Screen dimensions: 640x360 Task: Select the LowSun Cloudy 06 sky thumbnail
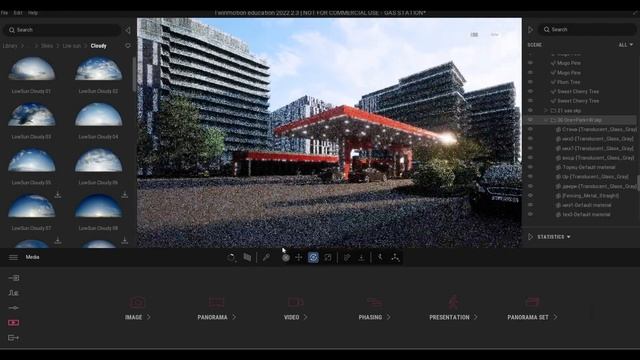pyautogui.click(x=98, y=161)
